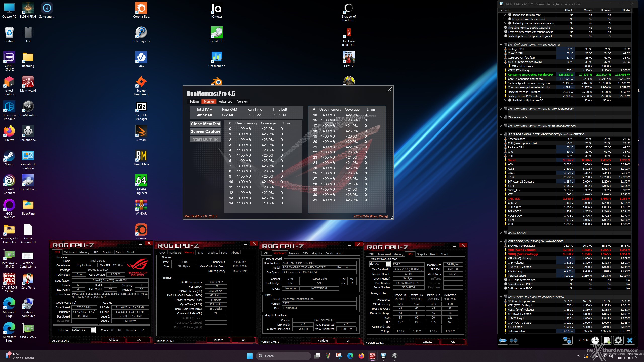Image resolution: width=644 pixels, height=362 pixels.
Task: Expand C-State Occupazione sensor group
Action: coord(501,109)
